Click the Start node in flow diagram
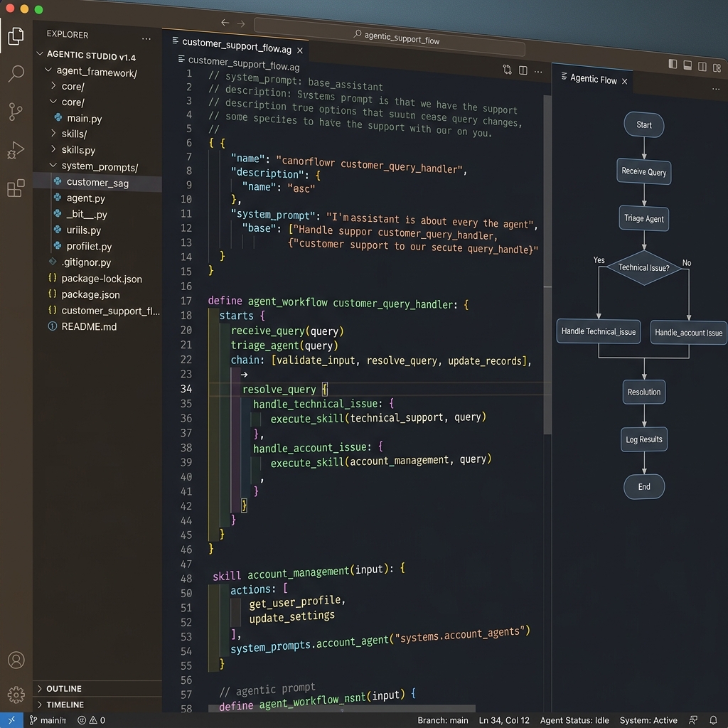Viewport: 728px width, 728px height. (x=643, y=124)
